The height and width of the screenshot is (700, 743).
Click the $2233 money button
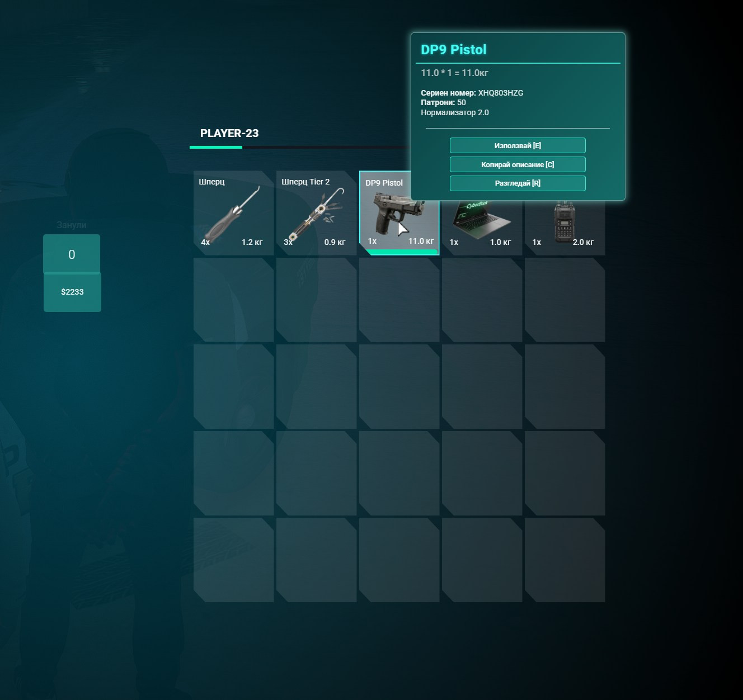[72, 292]
